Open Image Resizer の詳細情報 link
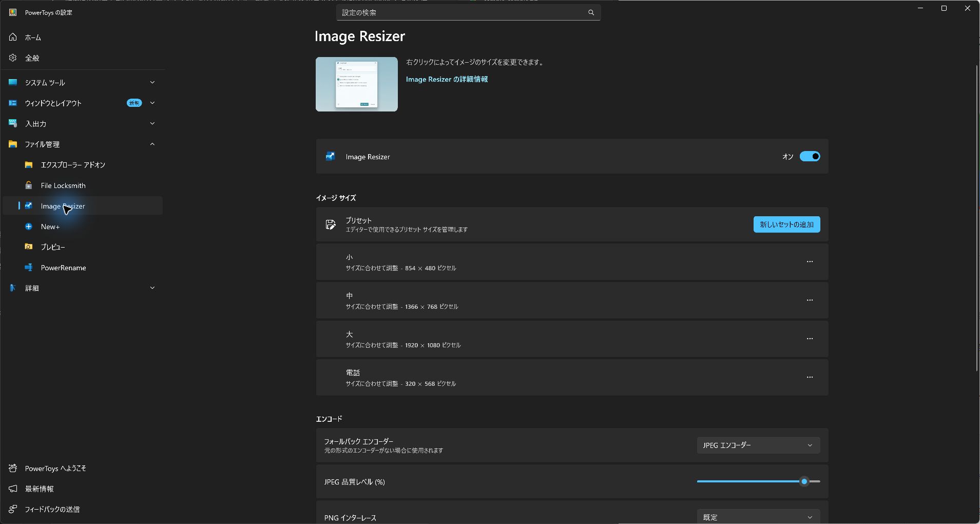Image resolution: width=980 pixels, height=524 pixels. tap(447, 79)
